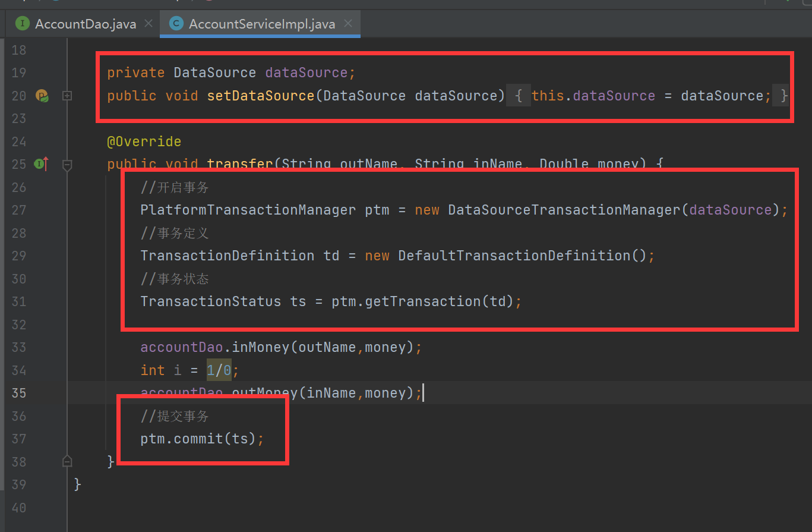Click TransactionDefinition type on line 29
The image size is (812, 532).
[228, 256]
